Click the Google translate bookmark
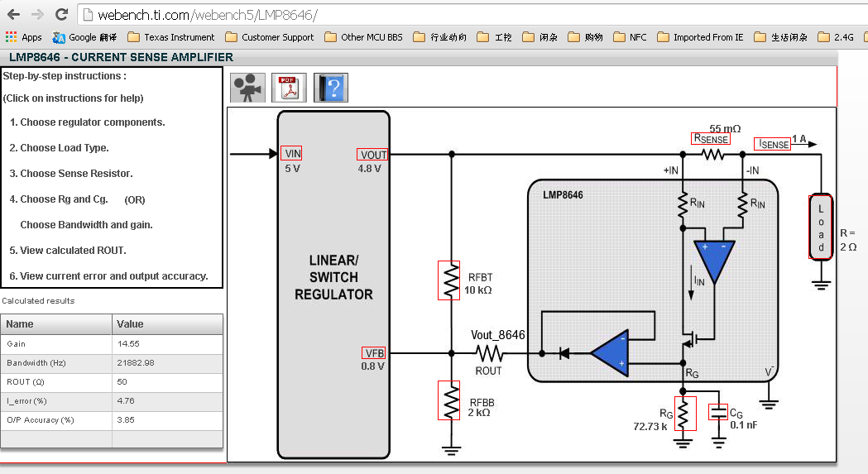The width and height of the screenshot is (868, 474). tap(84, 37)
